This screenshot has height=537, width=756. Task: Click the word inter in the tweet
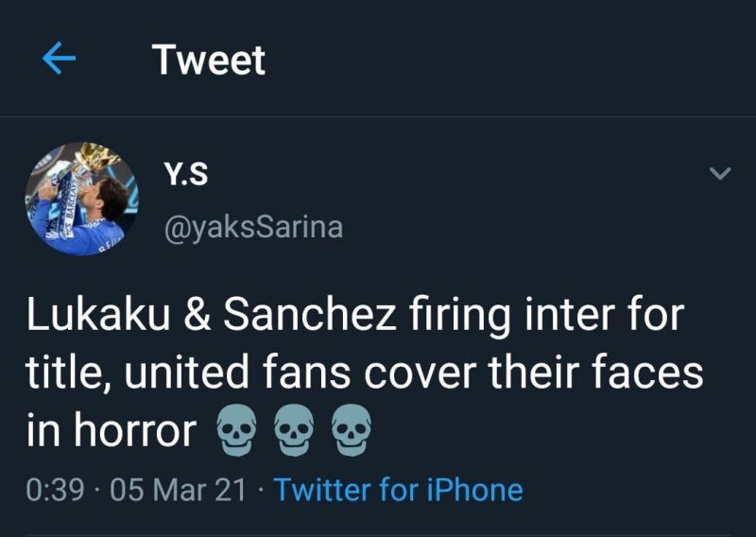[x=568, y=316]
